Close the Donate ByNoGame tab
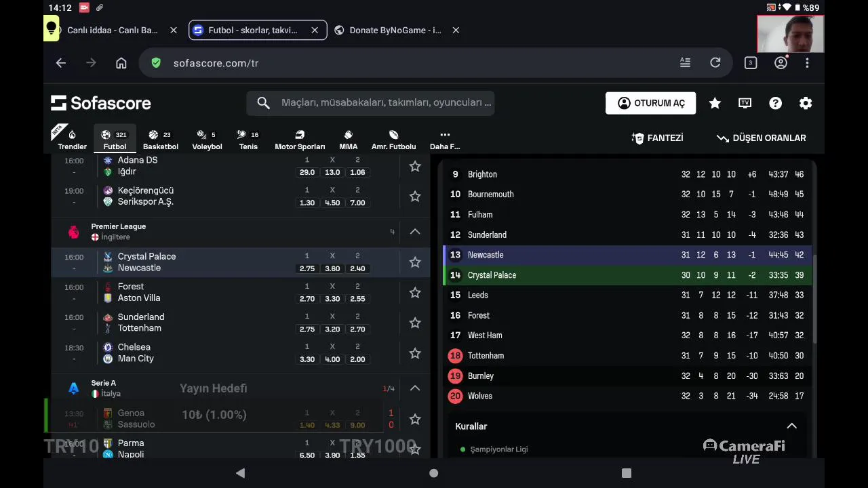 (456, 30)
